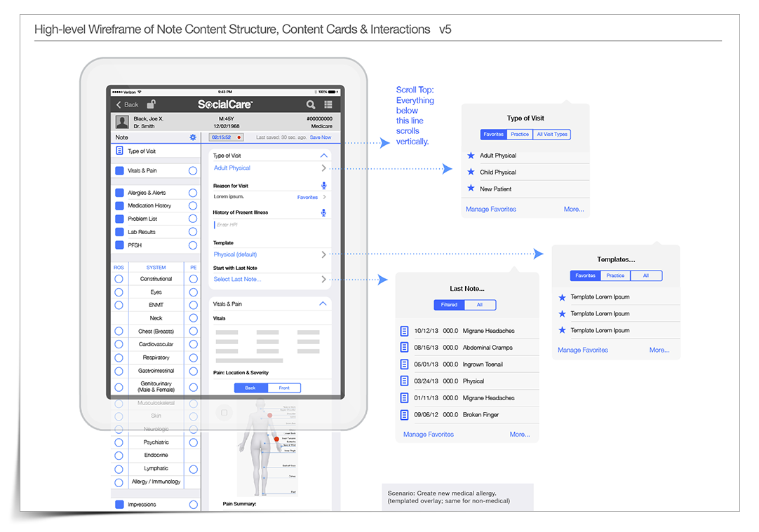Open Note settings gear icon
Viewport: 759px width, 532px height.
(x=193, y=137)
